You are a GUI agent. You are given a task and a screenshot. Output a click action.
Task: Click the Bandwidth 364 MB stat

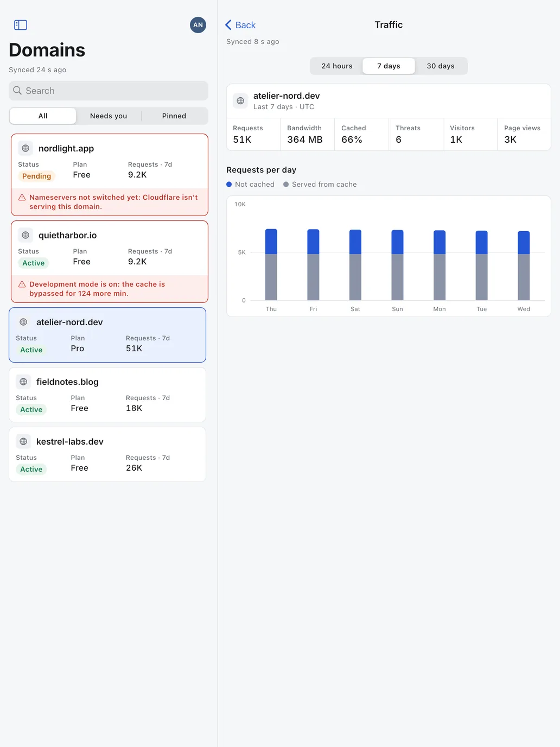307,134
